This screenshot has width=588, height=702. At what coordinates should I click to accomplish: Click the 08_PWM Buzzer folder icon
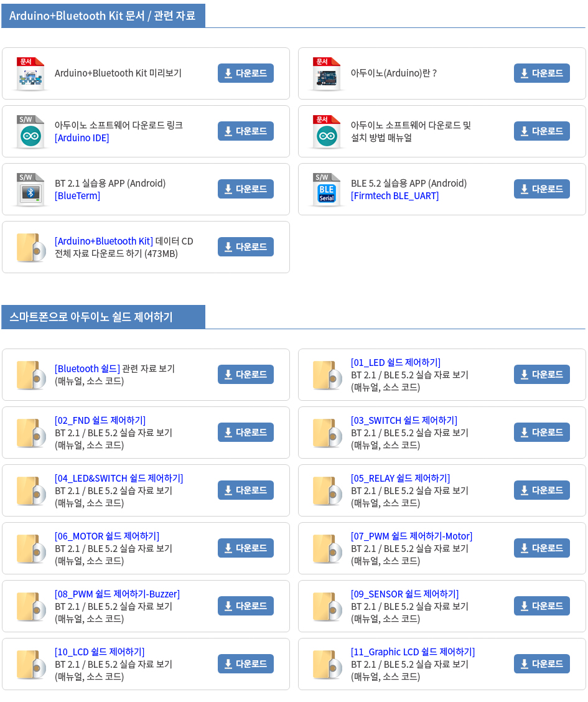tap(31, 606)
